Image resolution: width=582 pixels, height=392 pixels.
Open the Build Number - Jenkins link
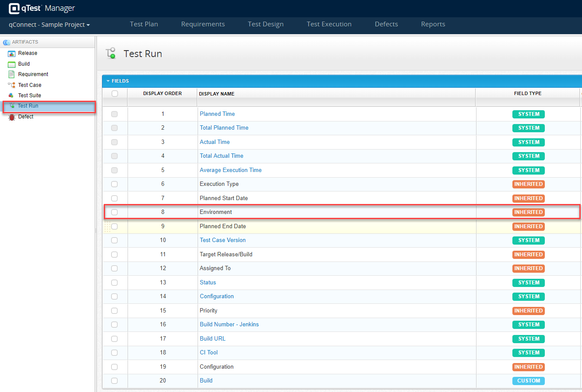point(229,325)
